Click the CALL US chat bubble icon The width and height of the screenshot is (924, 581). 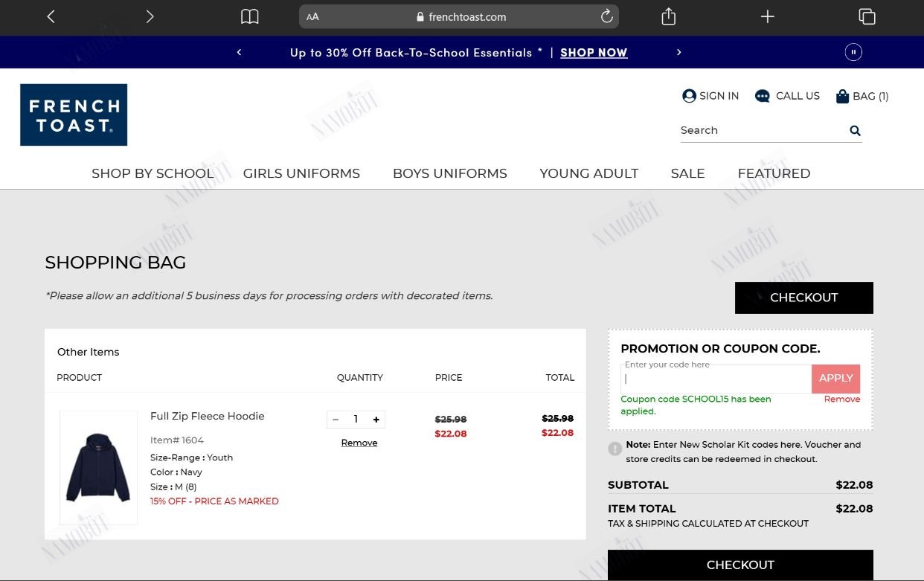pyautogui.click(x=763, y=96)
